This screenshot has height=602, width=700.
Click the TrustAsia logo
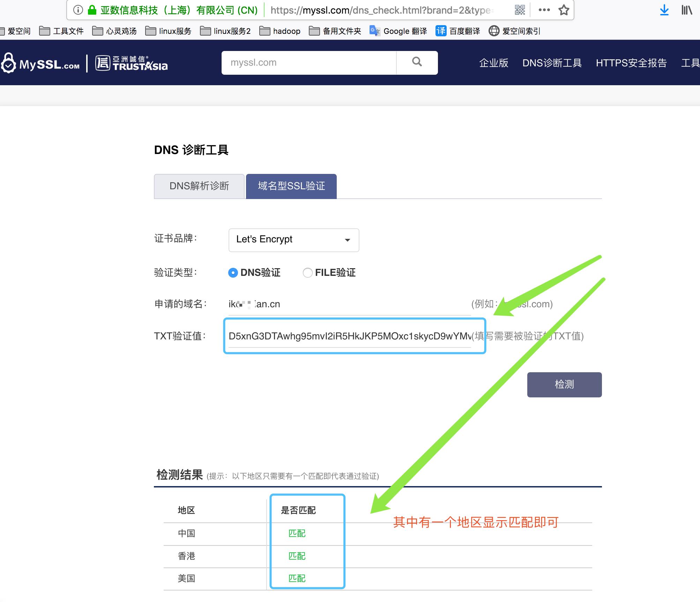click(132, 63)
